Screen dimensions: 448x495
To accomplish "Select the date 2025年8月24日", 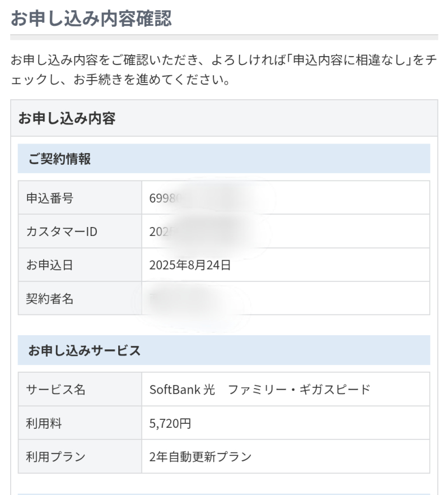I will point(190,265).
